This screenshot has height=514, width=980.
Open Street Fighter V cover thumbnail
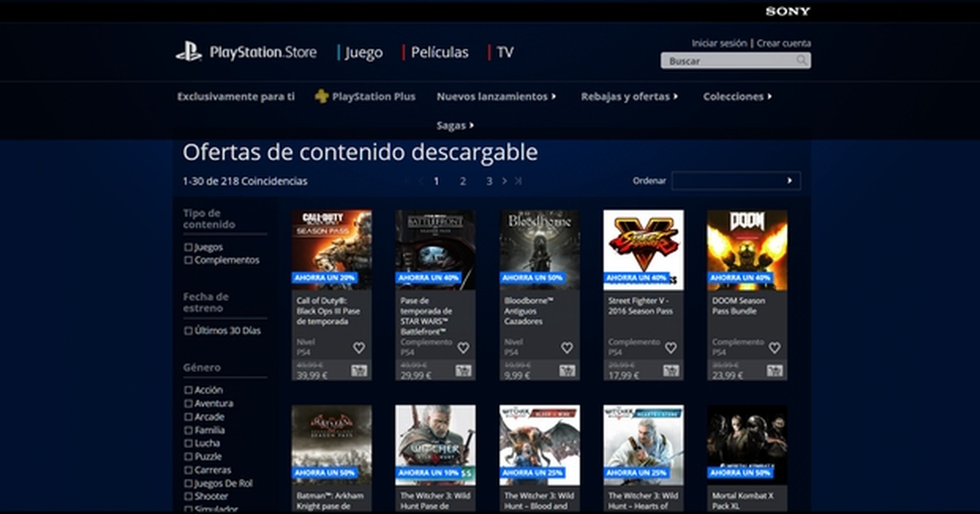tap(643, 250)
